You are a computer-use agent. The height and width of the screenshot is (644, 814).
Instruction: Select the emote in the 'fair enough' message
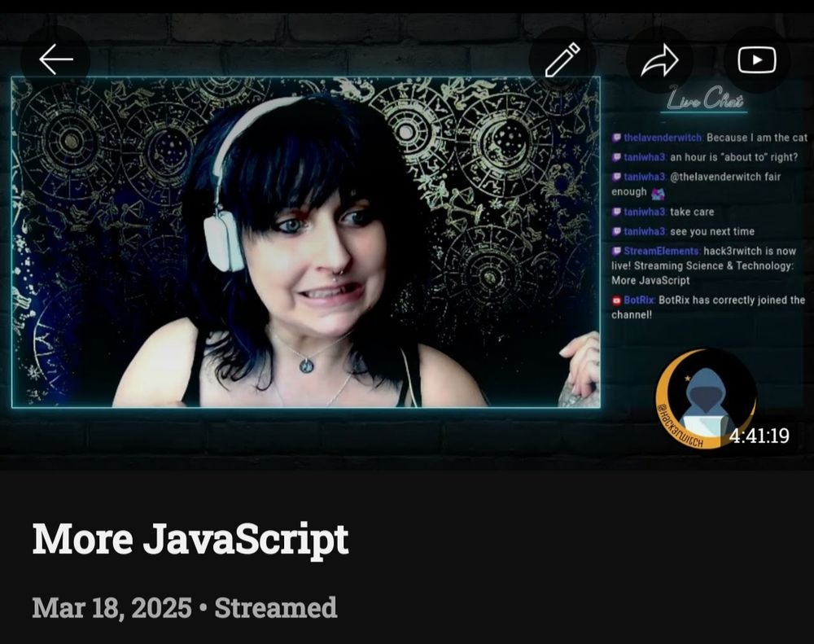pyautogui.click(x=656, y=194)
